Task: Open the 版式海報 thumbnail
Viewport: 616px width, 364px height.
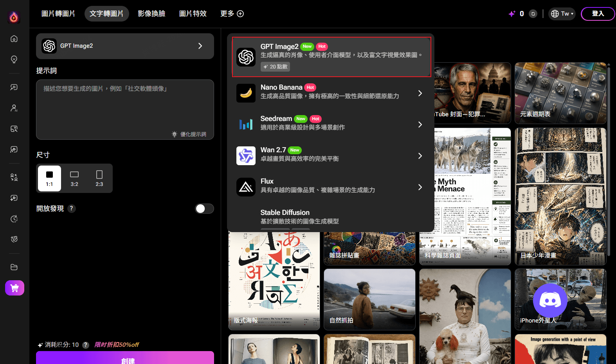Action: (x=274, y=281)
